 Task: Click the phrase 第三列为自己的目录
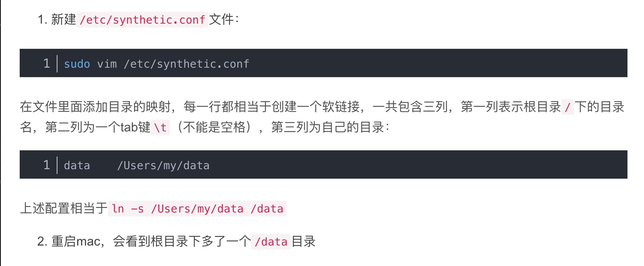click(328, 127)
